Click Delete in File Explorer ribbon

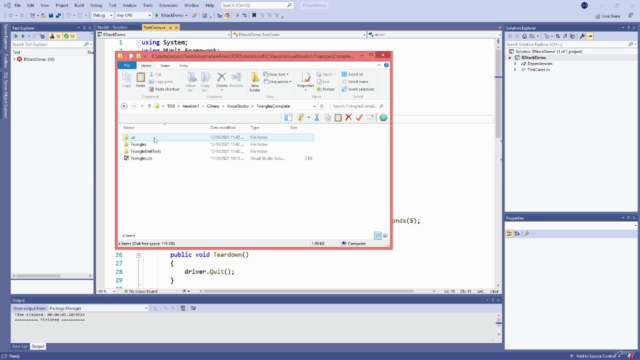[222, 80]
